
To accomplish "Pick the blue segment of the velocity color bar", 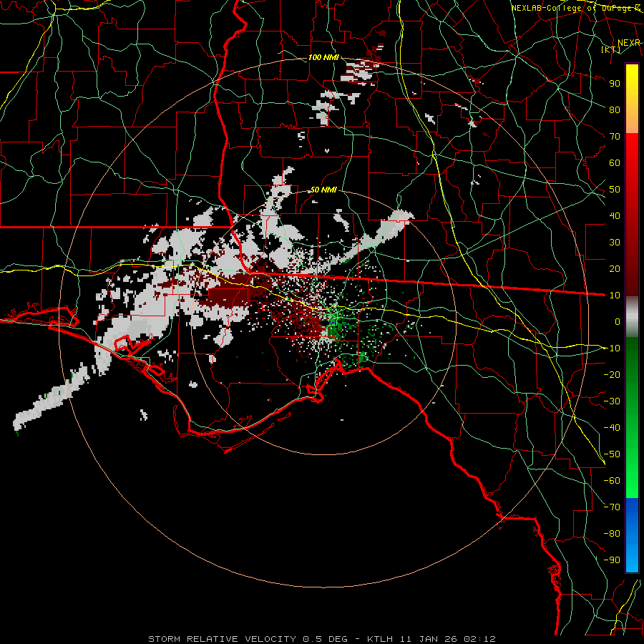I will (632, 535).
